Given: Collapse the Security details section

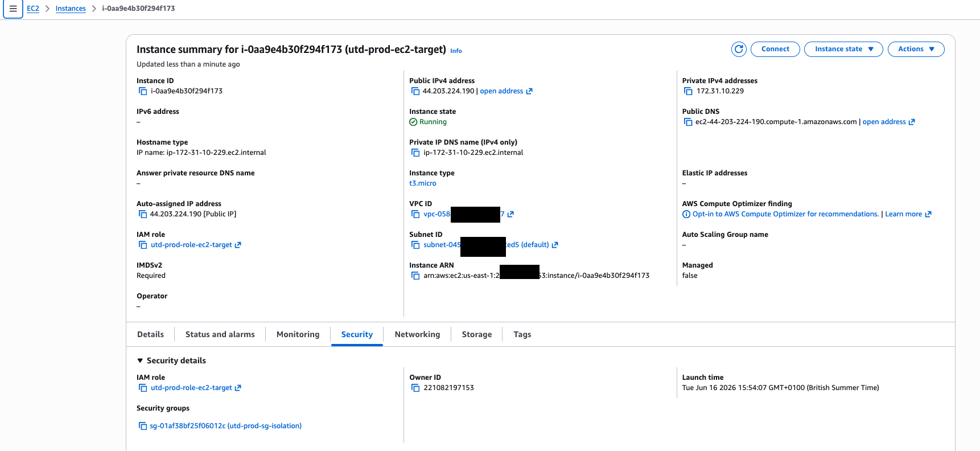Looking at the screenshot, I should tap(140, 360).
